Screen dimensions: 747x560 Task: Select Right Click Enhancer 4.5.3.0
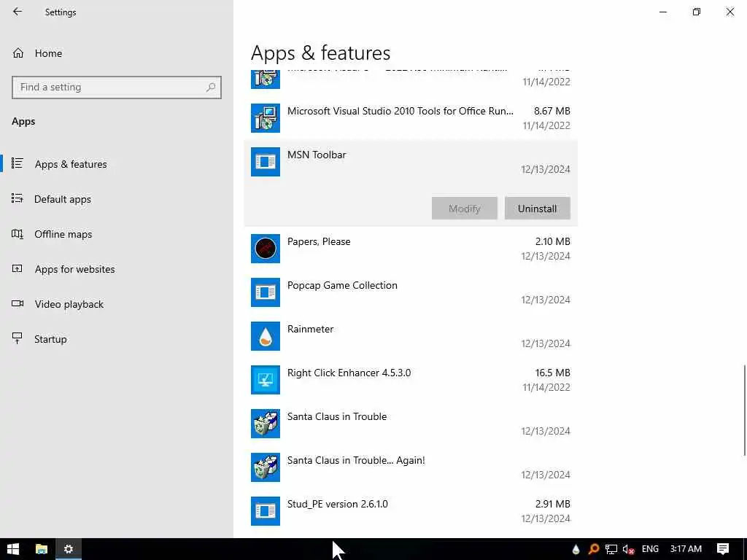click(411, 380)
